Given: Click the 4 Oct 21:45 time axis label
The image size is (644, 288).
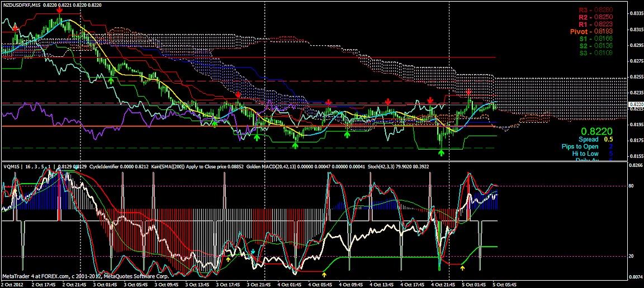Looking at the screenshot, I should click(x=444, y=284).
